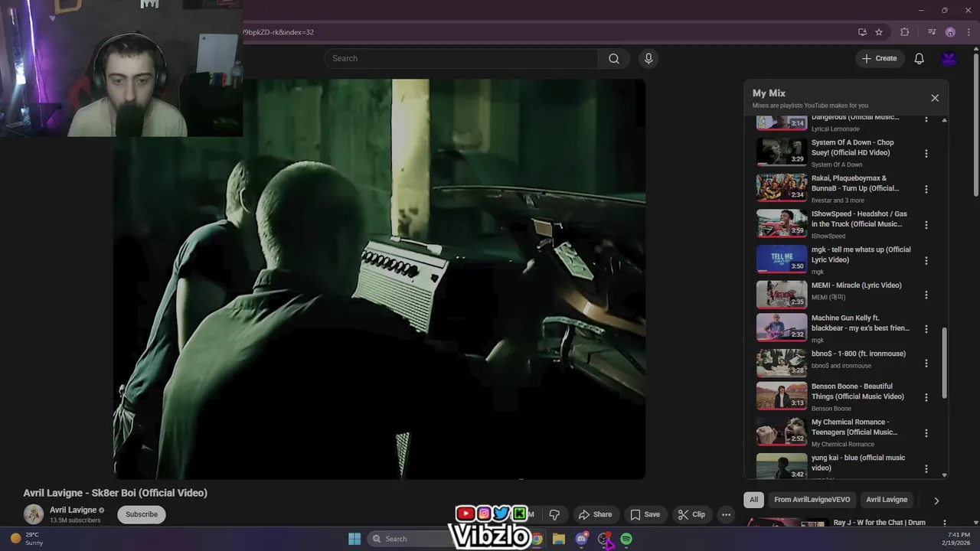Start voice search with microphone icon
The height and width of the screenshot is (551, 980).
[x=648, y=58]
